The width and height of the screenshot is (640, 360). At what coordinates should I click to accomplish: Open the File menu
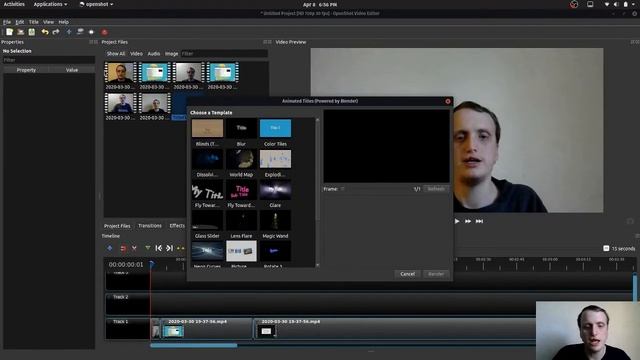tap(7, 22)
